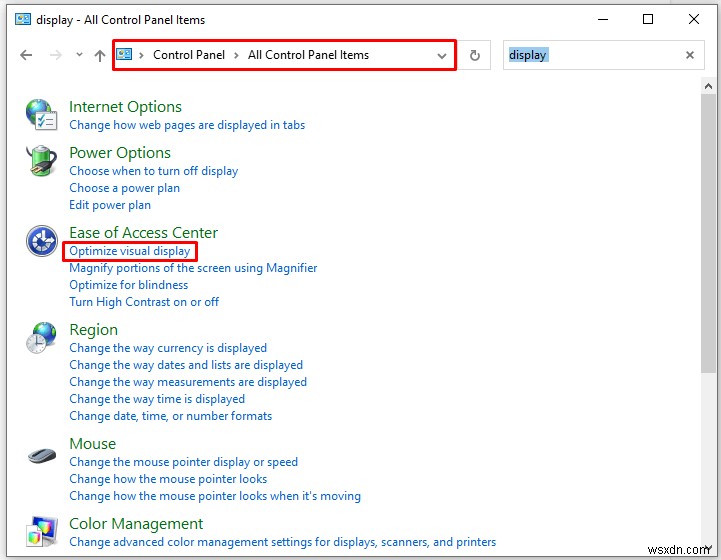Open the Optimize visual display link
This screenshot has width=721, height=560.
click(129, 251)
